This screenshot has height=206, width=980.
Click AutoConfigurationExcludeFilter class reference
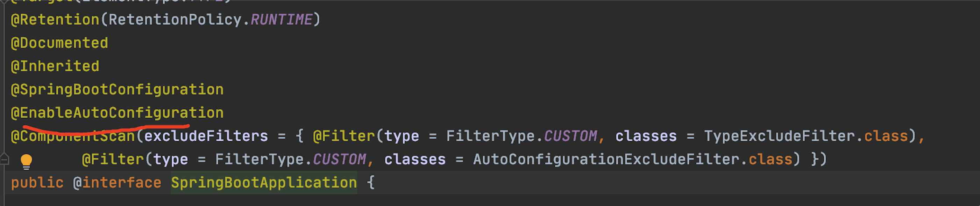point(607,159)
